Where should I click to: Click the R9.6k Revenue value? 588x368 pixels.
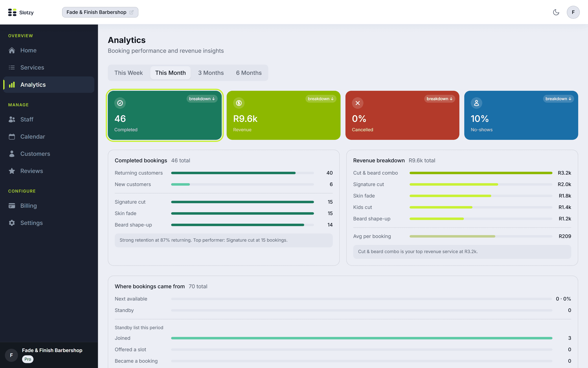coord(245,119)
